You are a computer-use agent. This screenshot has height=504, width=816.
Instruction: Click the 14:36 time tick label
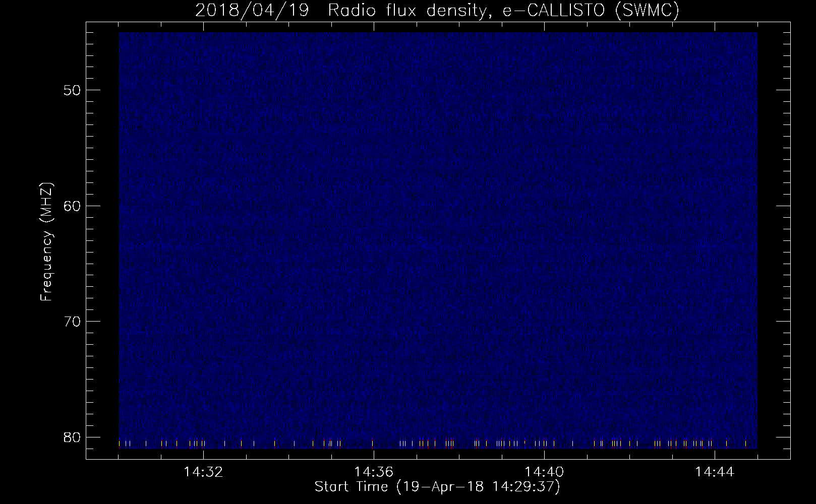point(373,472)
